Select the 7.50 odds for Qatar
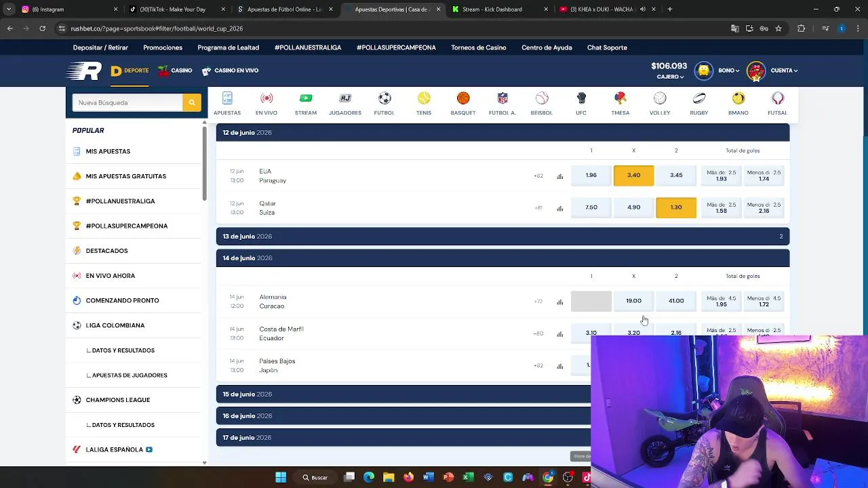Image resolution: width=868 pixels, height=488 pixels. (x=591, y=207)
